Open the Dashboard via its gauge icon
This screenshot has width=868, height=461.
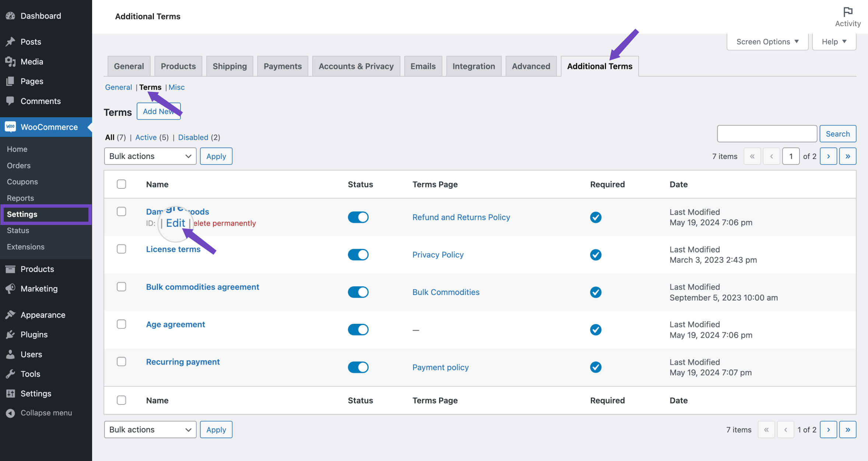click(x=10, y=16)
